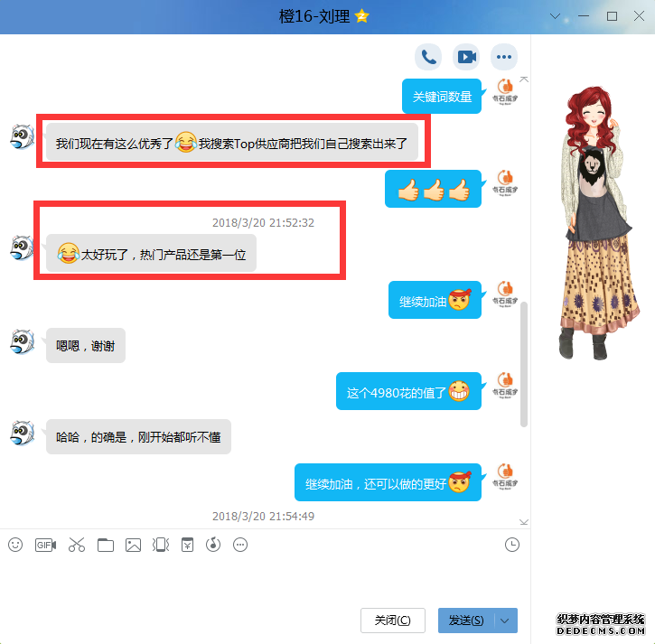Image resolution: width=655 pixels, height=644 pixels.
Task: Click the sender avatar beside 关键词数量 message
Action: point(505,91)
